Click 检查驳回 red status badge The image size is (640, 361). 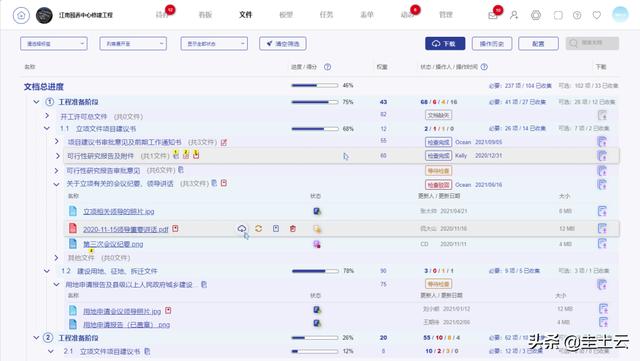click(x=438, y=185)
